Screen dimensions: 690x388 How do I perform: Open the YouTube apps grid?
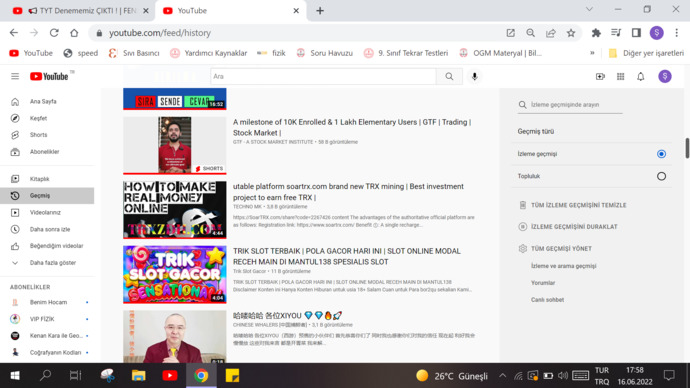(x=620, y=77)
